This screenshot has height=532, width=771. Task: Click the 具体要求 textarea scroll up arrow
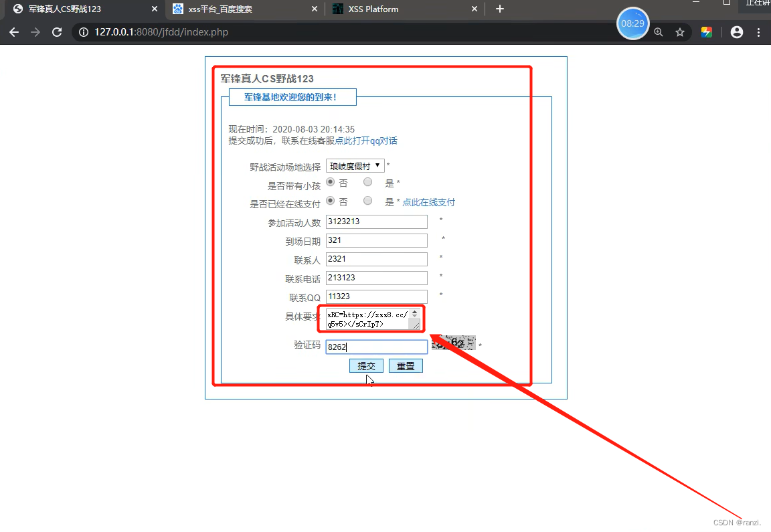[414, 312]
